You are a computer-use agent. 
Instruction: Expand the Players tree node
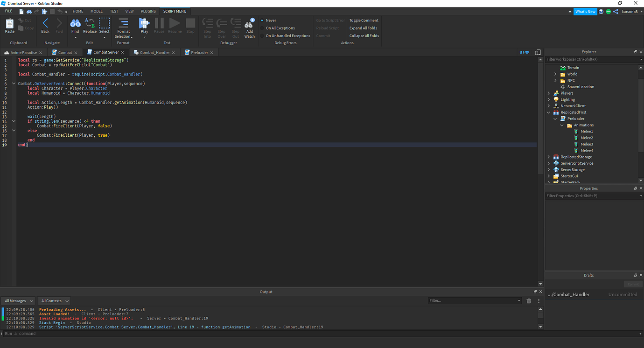click(x=548, y=93)
